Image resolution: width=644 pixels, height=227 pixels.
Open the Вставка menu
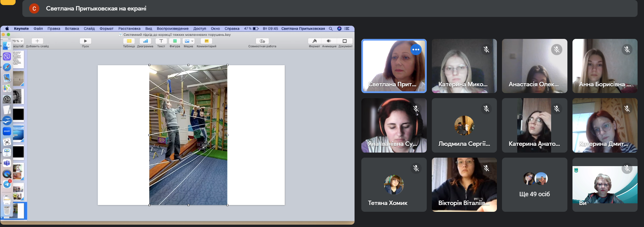tap(72, 29)
